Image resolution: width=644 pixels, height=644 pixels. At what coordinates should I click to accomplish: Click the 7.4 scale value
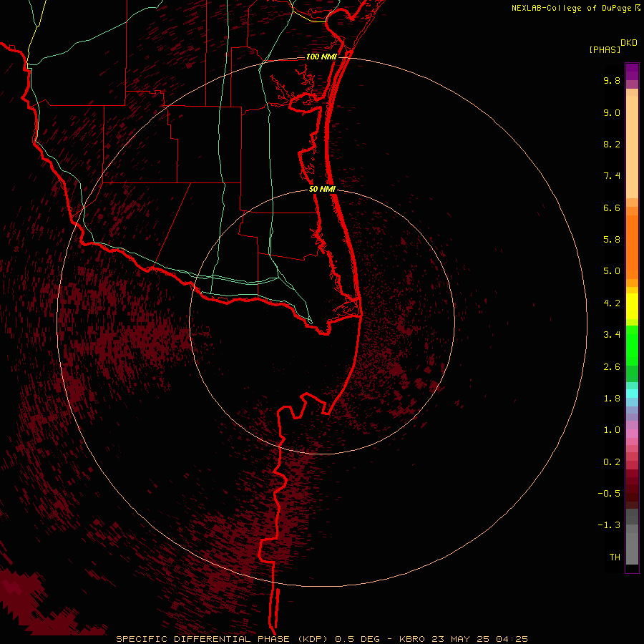(612, 176)
